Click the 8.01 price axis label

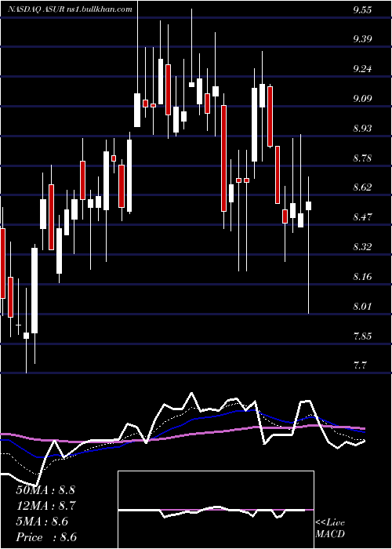point(362,307)
